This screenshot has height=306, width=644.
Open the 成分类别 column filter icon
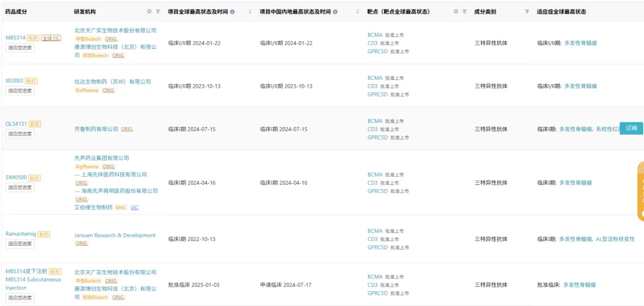tap(527, 11)
